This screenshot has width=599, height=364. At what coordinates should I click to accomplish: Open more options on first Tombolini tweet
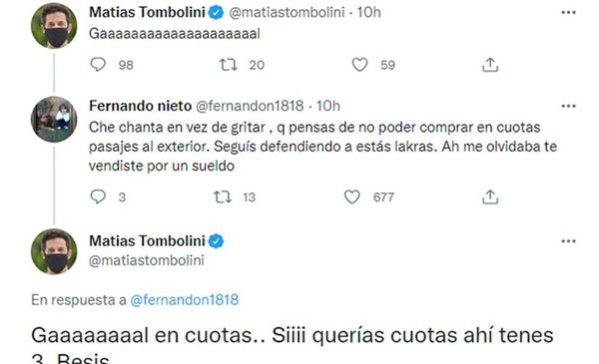pos(568,13)
